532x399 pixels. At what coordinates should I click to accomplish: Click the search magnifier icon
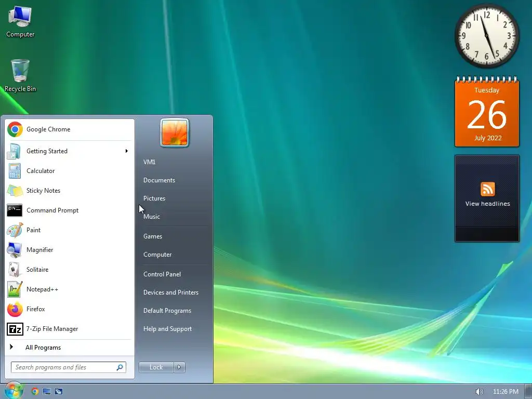pyautogui.click(x=120, y=367)
